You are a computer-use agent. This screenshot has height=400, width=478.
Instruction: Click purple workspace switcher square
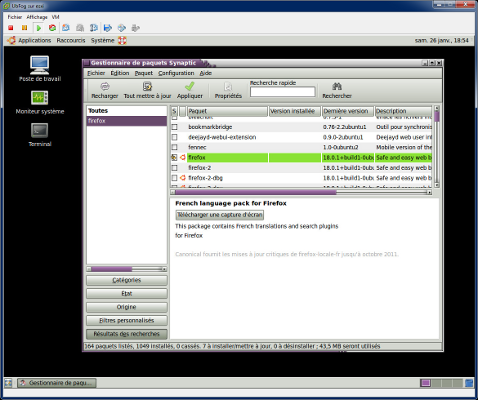click(426, 383)
